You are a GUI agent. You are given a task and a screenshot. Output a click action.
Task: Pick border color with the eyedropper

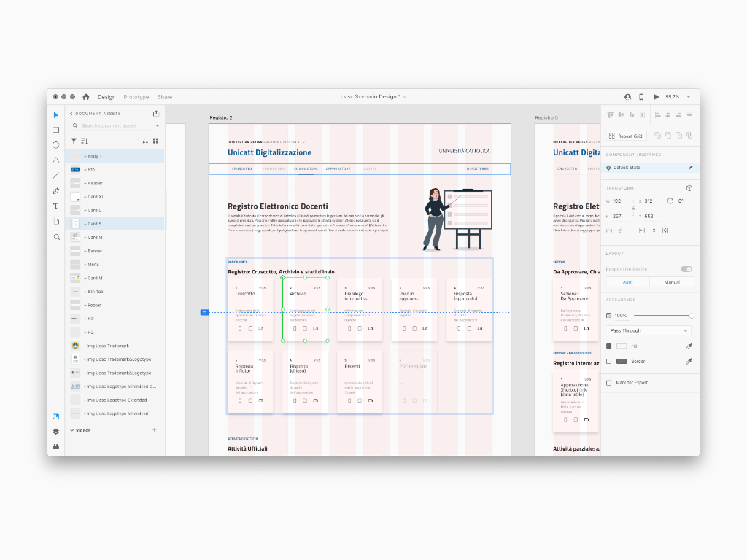point(689,362)
